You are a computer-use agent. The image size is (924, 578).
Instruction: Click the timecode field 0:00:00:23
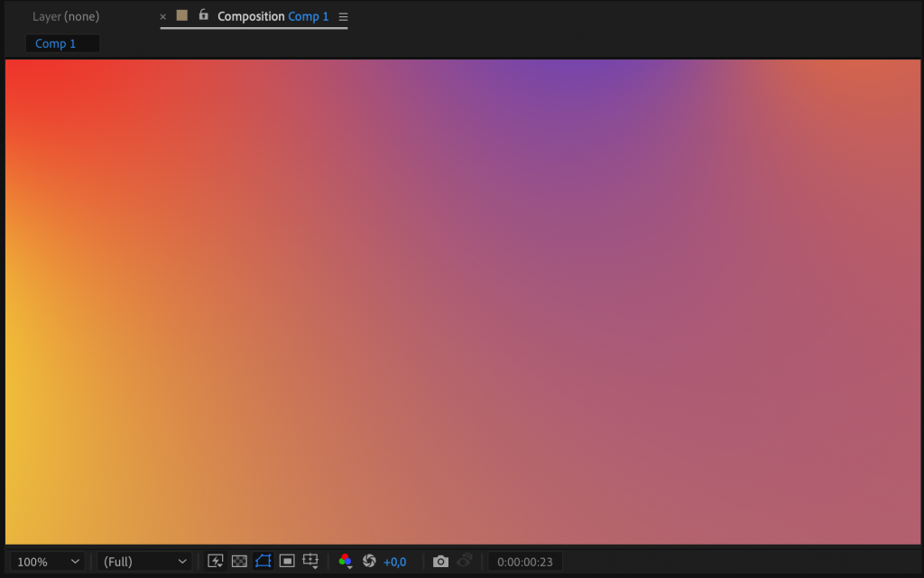(x=524, y=561)
